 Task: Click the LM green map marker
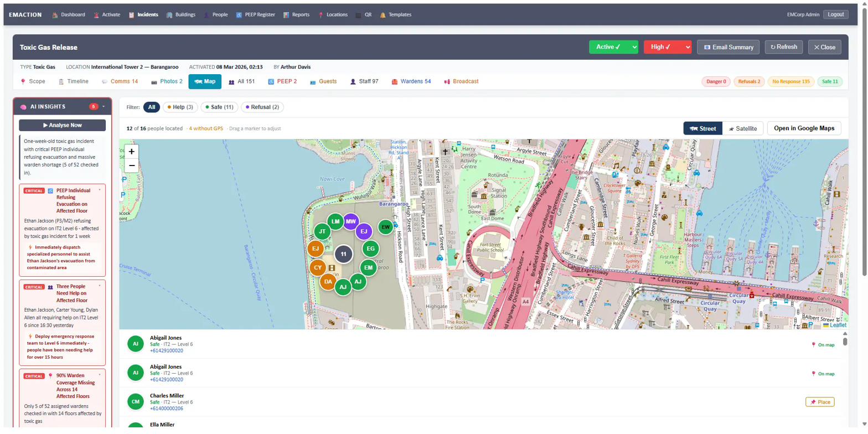[x=334, y=221]
